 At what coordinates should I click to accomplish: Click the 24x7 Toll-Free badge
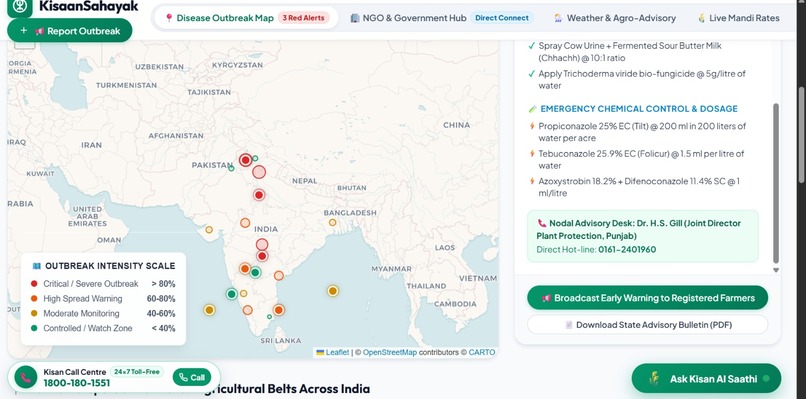coord(137,372)
